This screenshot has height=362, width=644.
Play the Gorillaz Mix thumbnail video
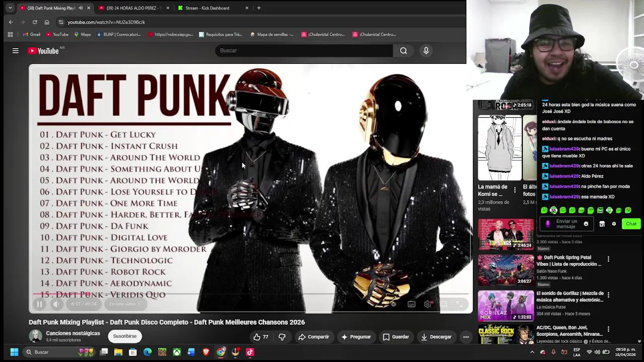[x=506, y=305]
